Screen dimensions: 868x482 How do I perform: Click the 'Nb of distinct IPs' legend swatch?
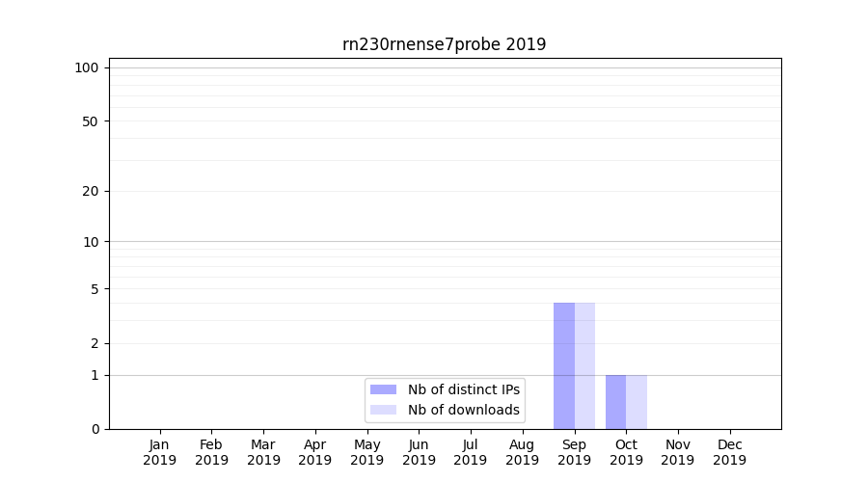coord(383,389)
